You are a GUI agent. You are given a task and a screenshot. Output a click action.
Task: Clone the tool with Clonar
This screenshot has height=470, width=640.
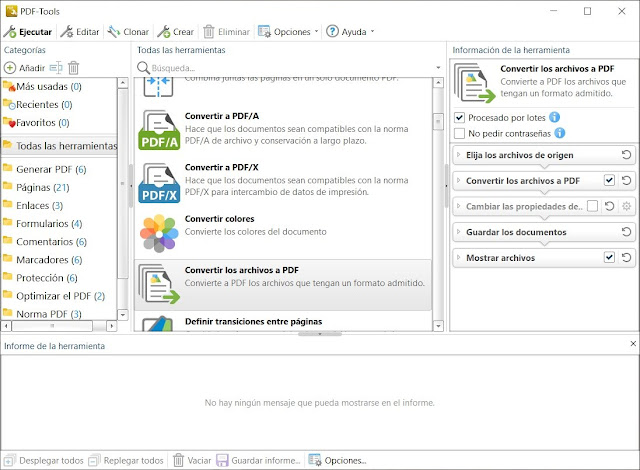128,32
